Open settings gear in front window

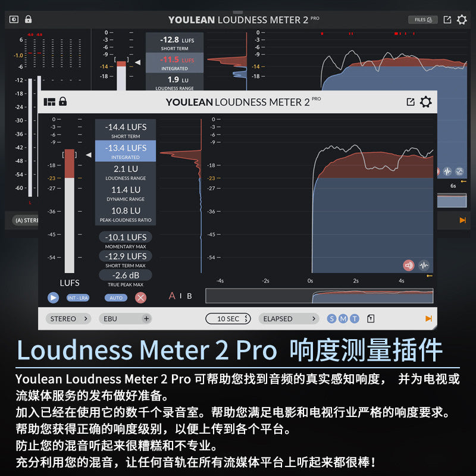pyautogui.click(x=425, y=102)
